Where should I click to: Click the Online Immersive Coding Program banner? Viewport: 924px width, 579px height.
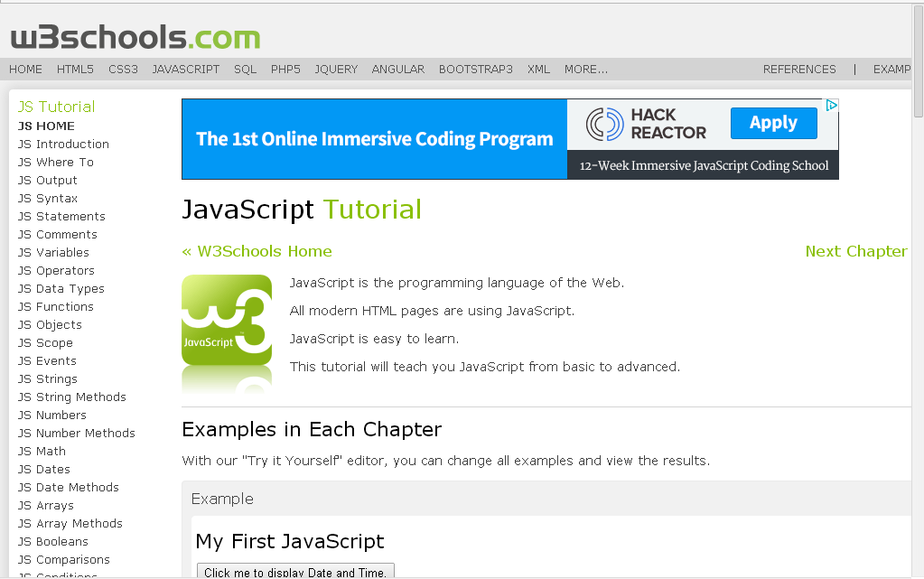pos(374,138)
